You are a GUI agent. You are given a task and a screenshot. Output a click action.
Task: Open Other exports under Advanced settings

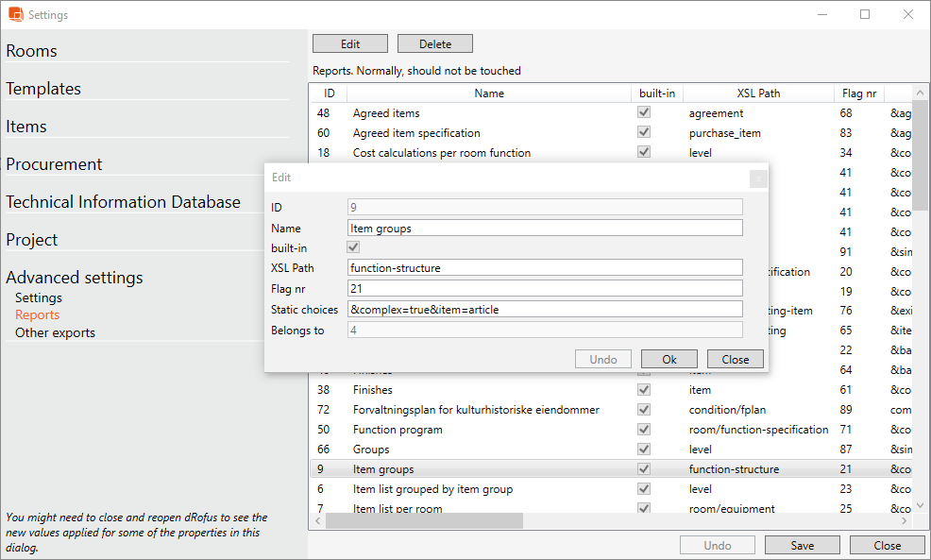click(x=55, y=332)
